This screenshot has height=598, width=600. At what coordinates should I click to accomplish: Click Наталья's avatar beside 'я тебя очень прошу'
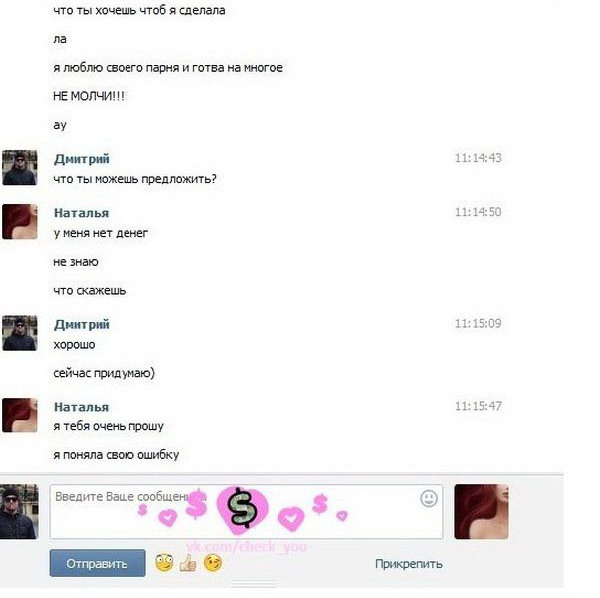[x=20, y=415]
